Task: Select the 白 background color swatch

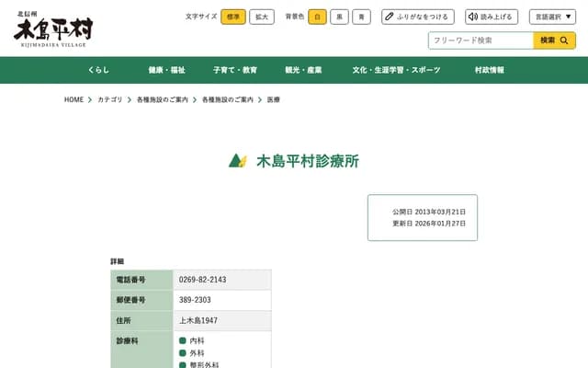Action: tap(317, 17)
